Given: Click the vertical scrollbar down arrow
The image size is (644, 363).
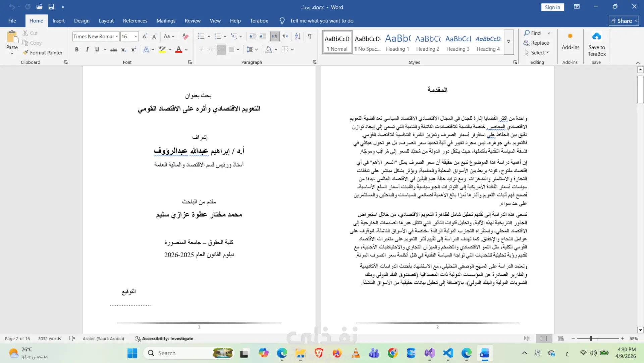Looking at the screenshot, I should point(640,330).
